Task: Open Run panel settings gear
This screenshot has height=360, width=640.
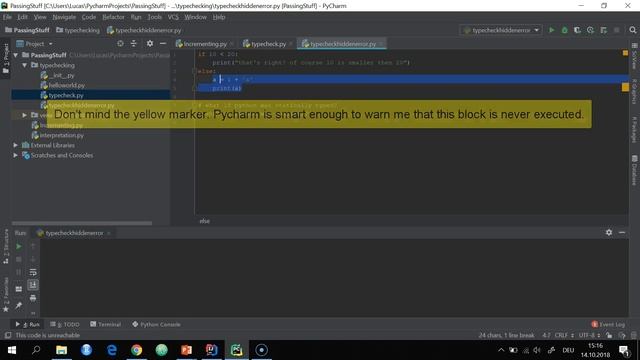Action: [x=609, y=232]
